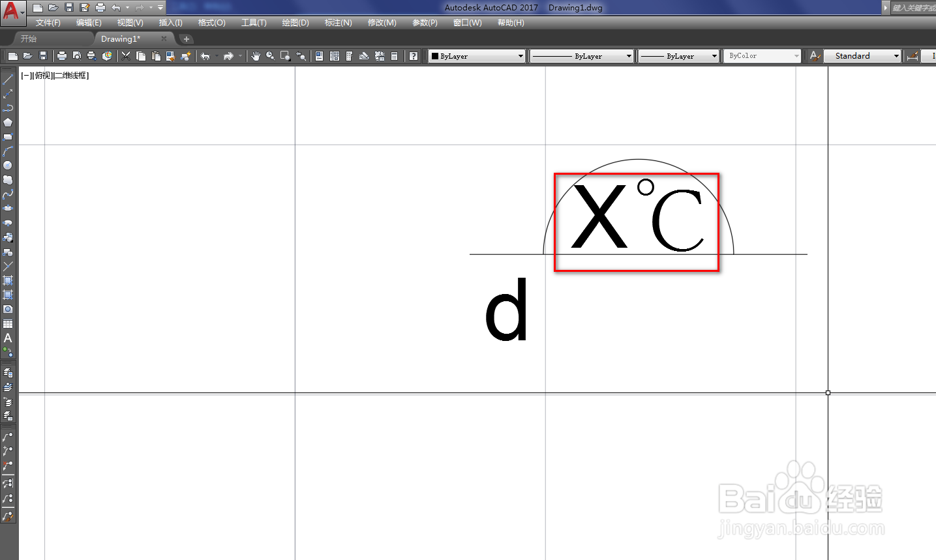936x560 pixels.
Task: Open the 插入(I) menu
Action: 171,23
